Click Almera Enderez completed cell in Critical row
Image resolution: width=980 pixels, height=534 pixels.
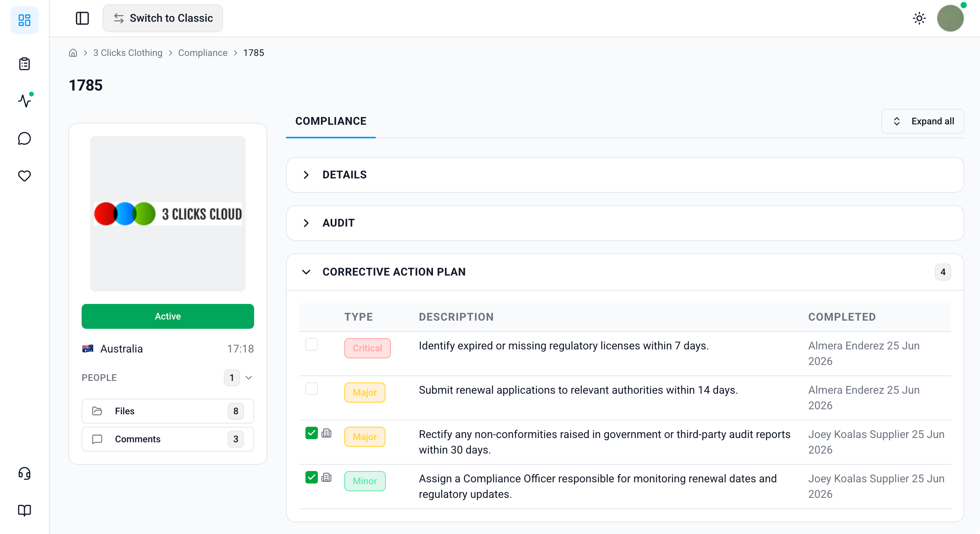tap(864, 354)
